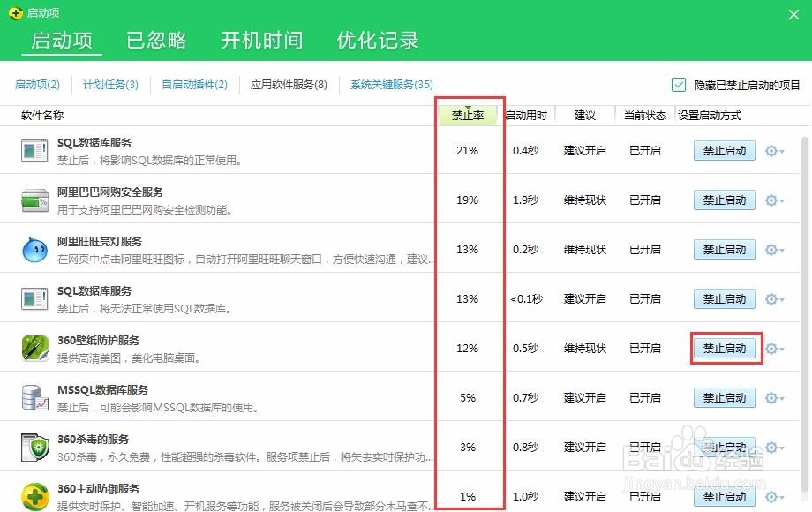
Task: Click 禁止启动 for 360主动防御服务
Action: pos(724,497)
